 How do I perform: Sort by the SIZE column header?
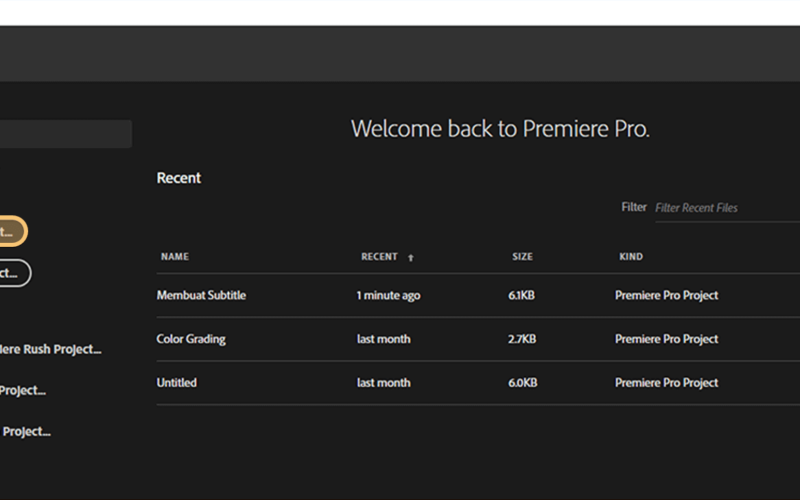[x=522, y=257]
